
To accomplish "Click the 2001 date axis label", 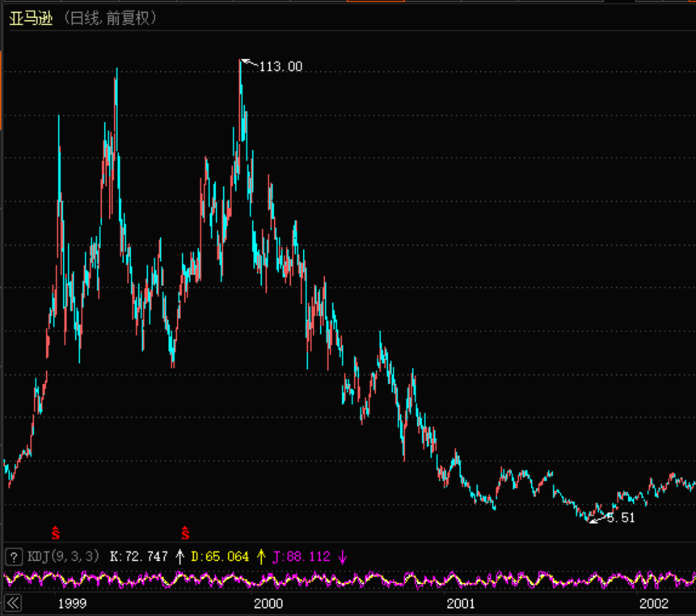I will (461, 604).
